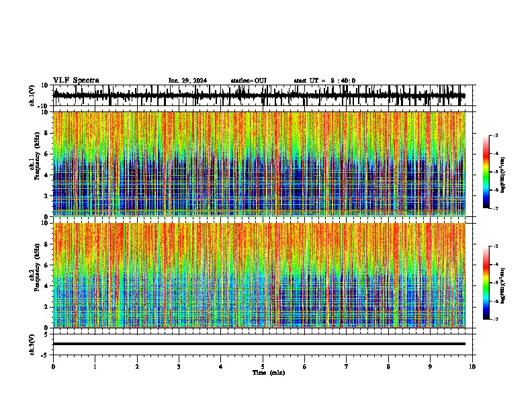Click the ch.2 spectrogram color scale bar
Image resolution: width=532 pixels, height=411 pixels.
coord(486,283)
